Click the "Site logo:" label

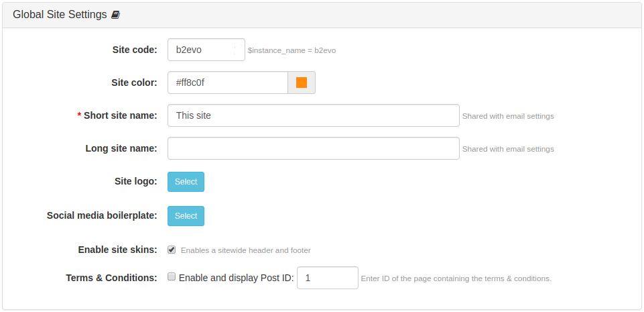(136, 181)
